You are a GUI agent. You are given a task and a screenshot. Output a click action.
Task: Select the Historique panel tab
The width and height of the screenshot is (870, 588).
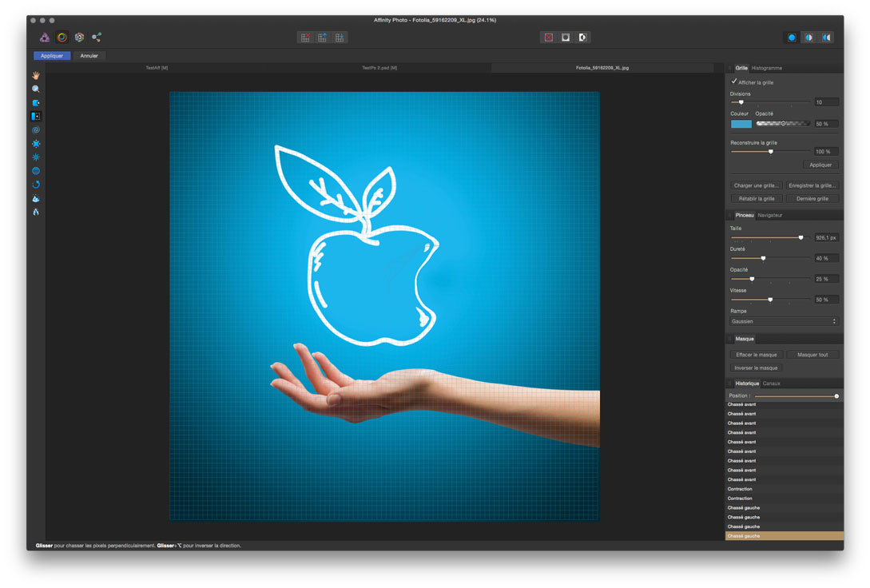(x=747, y=383)
